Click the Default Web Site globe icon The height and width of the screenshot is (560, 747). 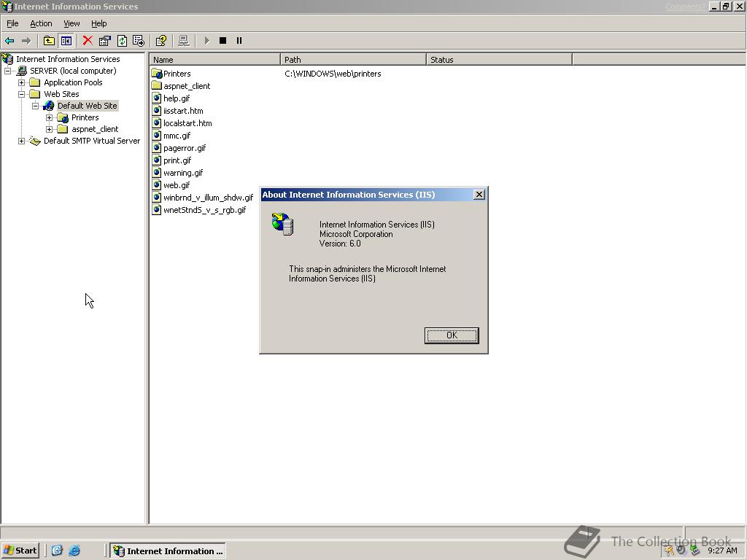click(49, 106)
